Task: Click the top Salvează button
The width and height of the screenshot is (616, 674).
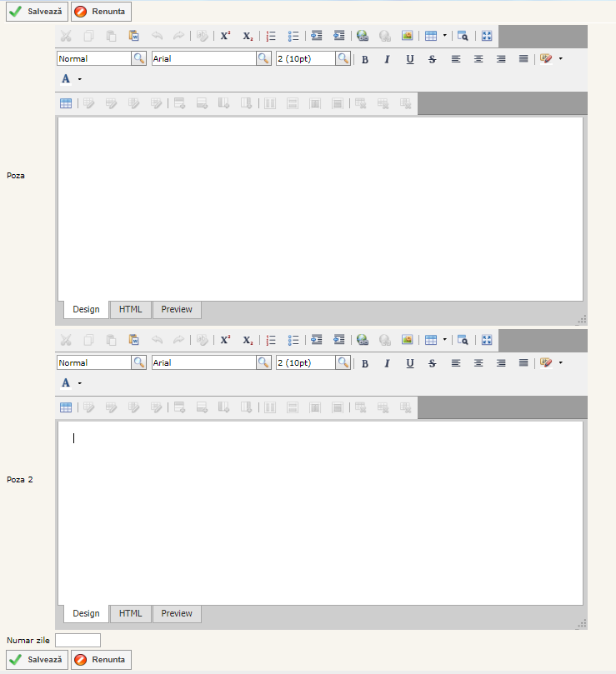Action: (x=37, y=12)
